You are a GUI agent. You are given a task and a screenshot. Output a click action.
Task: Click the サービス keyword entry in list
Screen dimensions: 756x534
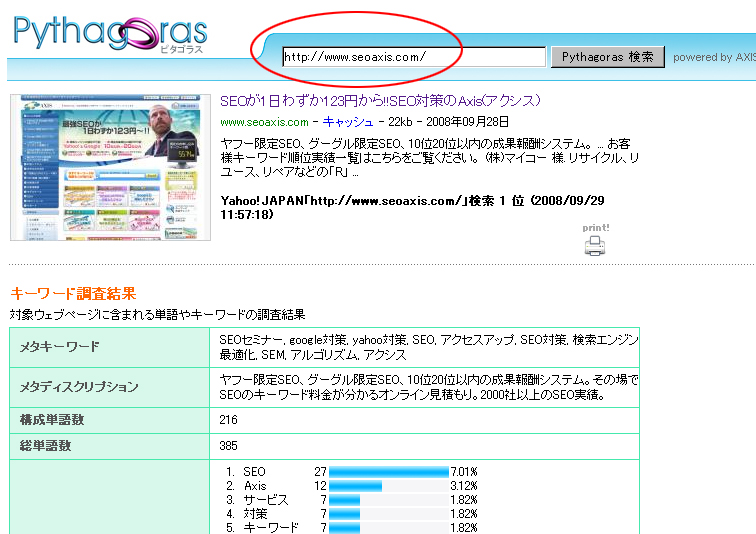(x=266, y=500)
